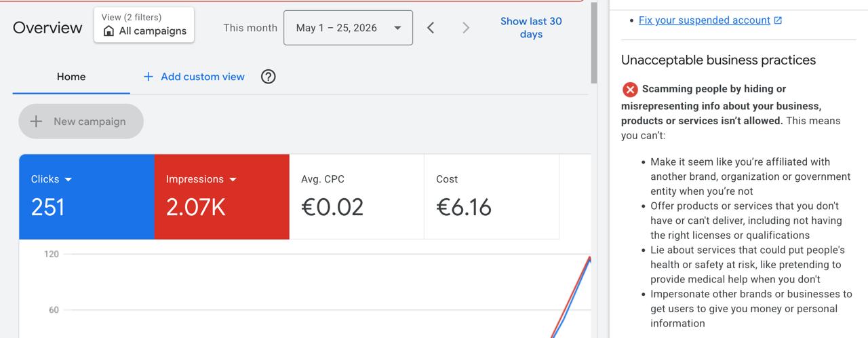Click the This month label
868x338 pixels.
click(x=250, y=28)
